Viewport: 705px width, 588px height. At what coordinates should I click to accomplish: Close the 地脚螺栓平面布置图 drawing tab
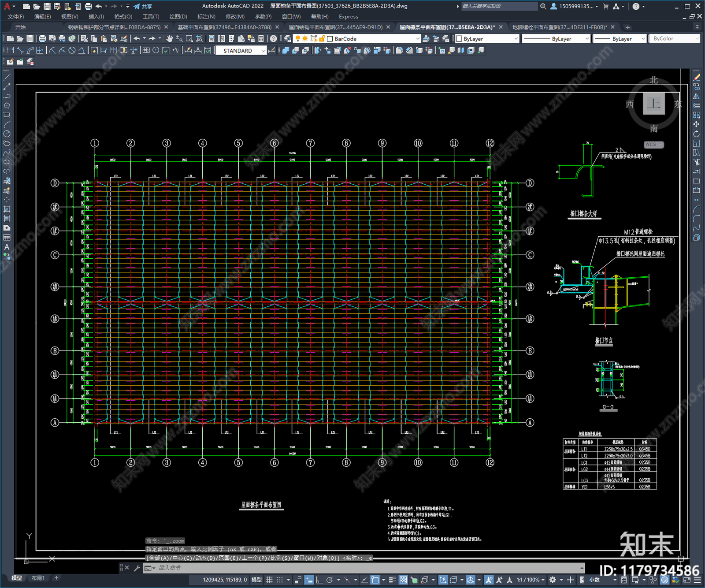(613, 27)
